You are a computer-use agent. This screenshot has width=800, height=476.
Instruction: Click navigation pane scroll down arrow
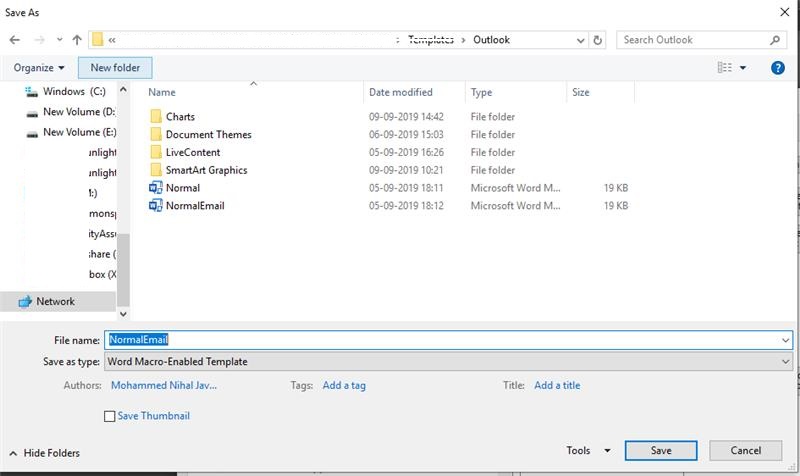123,314
